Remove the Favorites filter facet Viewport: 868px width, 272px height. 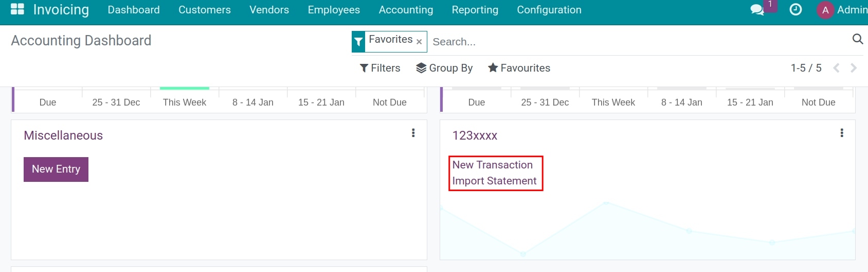[x=419, y=42]
